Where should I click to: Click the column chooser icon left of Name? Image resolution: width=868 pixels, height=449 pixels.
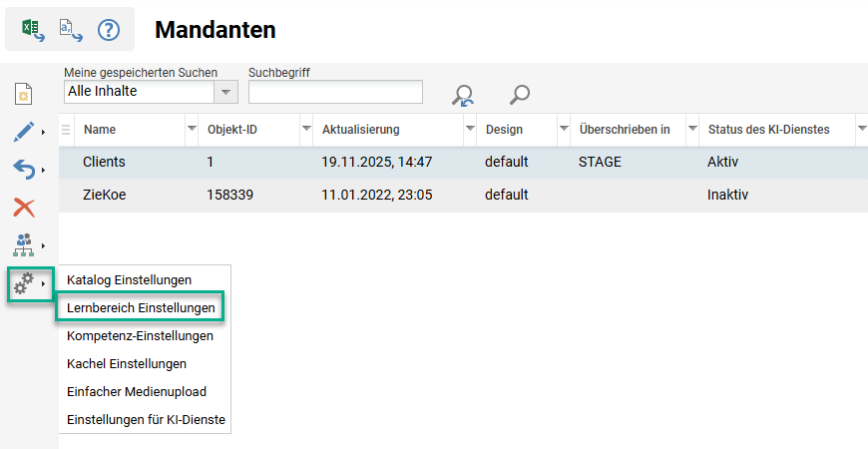(66, 130)
